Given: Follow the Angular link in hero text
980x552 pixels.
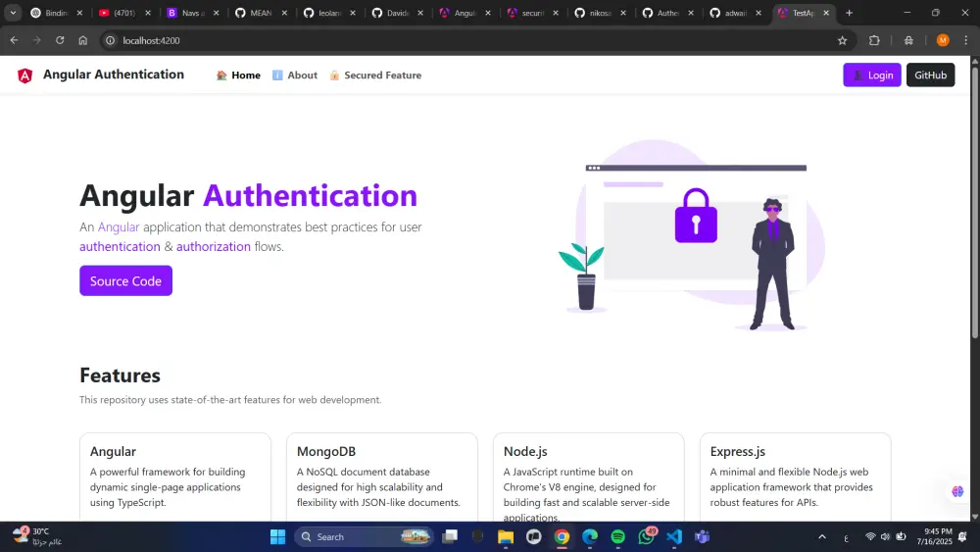Looking at the screenshot, I should [119, 226].
